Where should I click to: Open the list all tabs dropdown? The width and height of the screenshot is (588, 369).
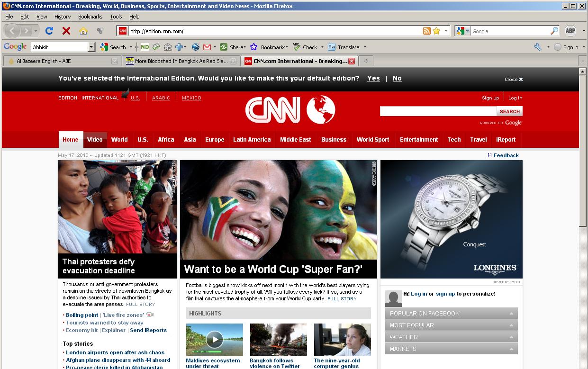[583, 61]
